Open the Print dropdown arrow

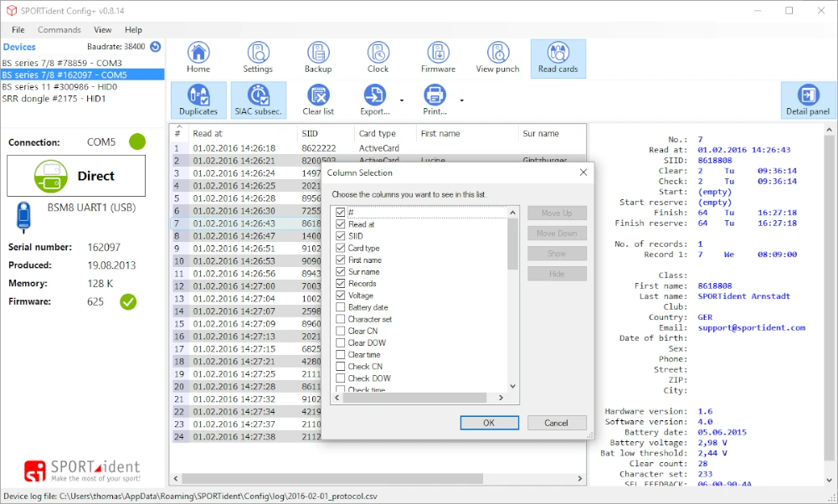click(x=462, y=100)
